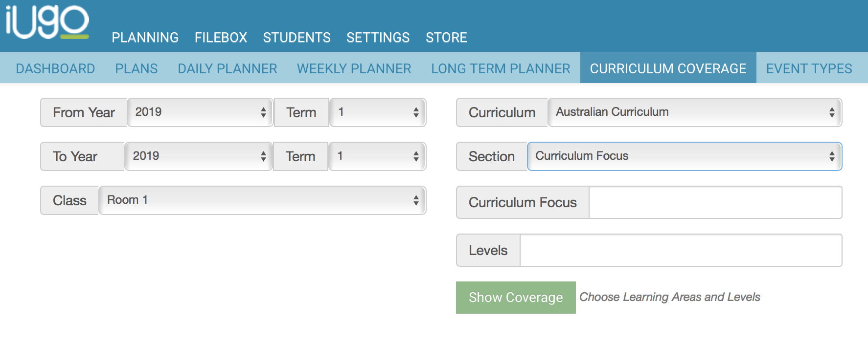Open the Settings menu
868x343 pixels.
tap(378, 38)
